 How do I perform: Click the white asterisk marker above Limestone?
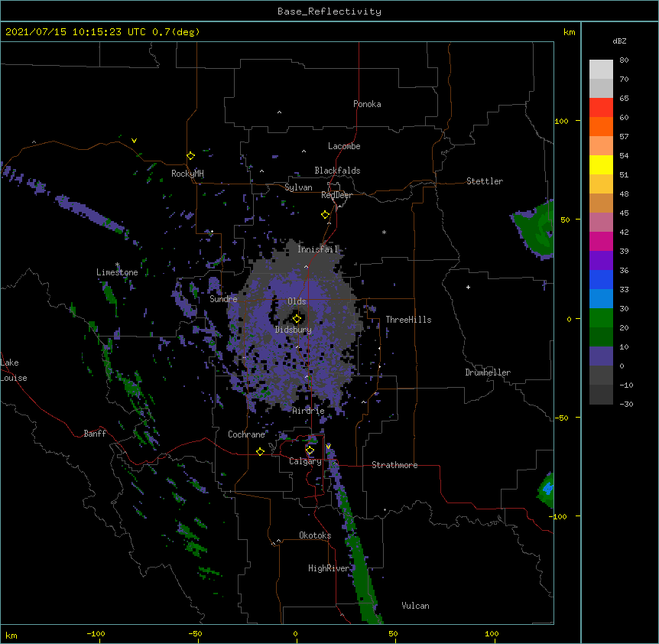118,265
